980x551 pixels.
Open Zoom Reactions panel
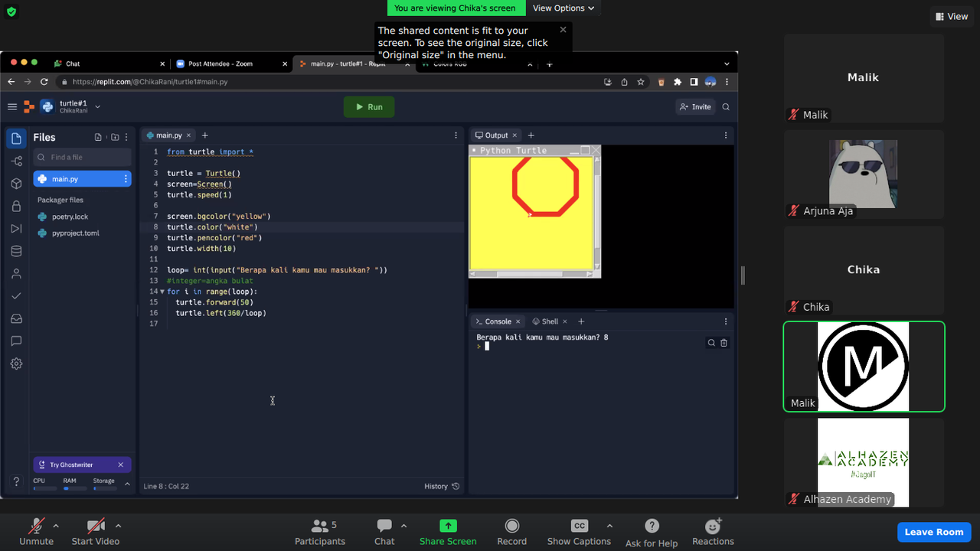point(712,530)
